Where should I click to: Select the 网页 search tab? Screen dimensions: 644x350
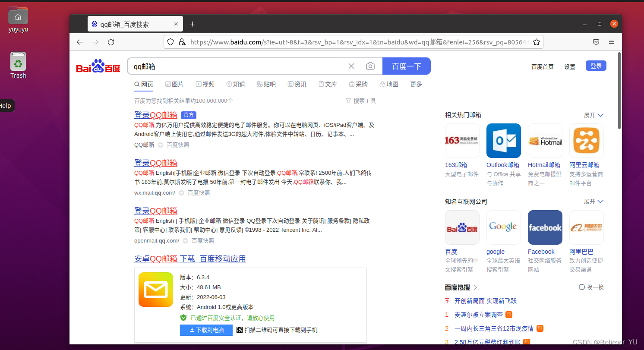coord(144,84)
